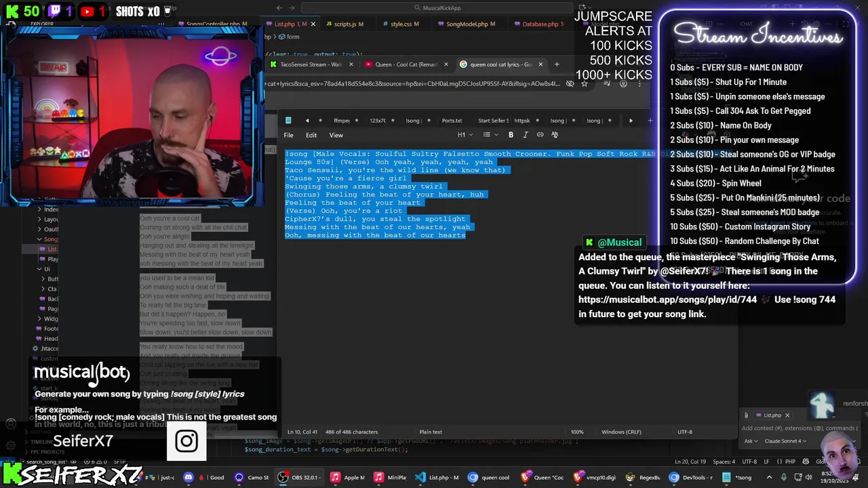Close the TacoSenseii Stream browser tab
The image size is (868, 488).
(351, 64)
